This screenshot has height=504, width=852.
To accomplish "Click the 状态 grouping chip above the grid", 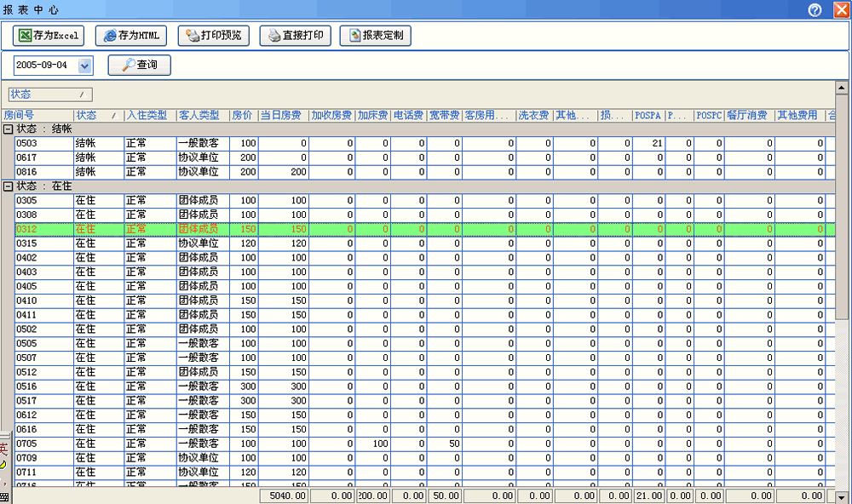I will coord(49,94).
